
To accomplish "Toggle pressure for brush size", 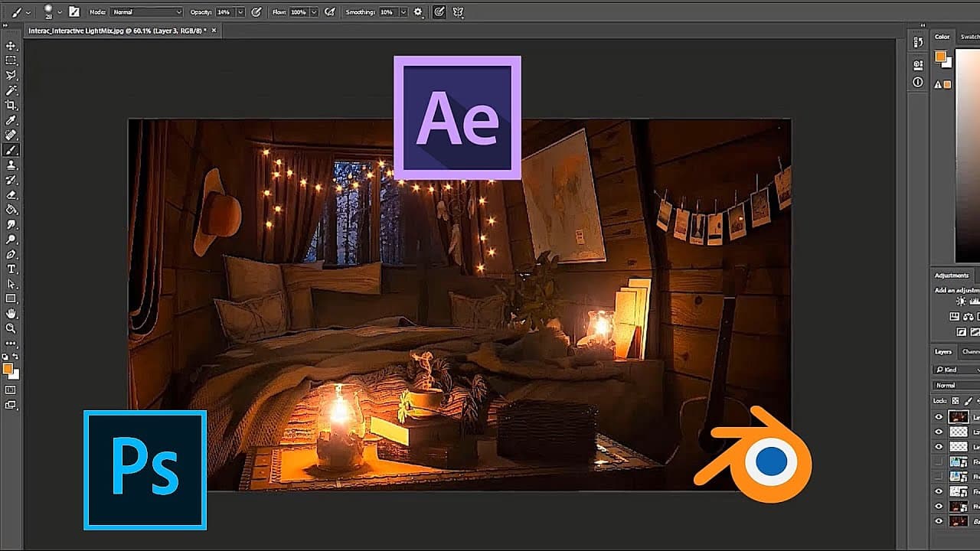I will (439, 12).
